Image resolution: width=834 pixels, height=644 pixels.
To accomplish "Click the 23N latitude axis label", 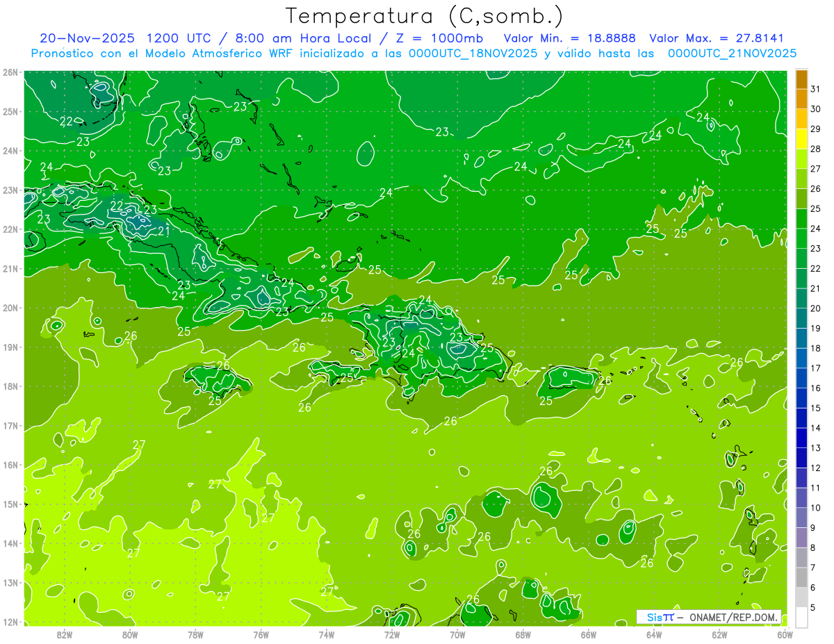I will pyautogui.click(x=10, y=190).
